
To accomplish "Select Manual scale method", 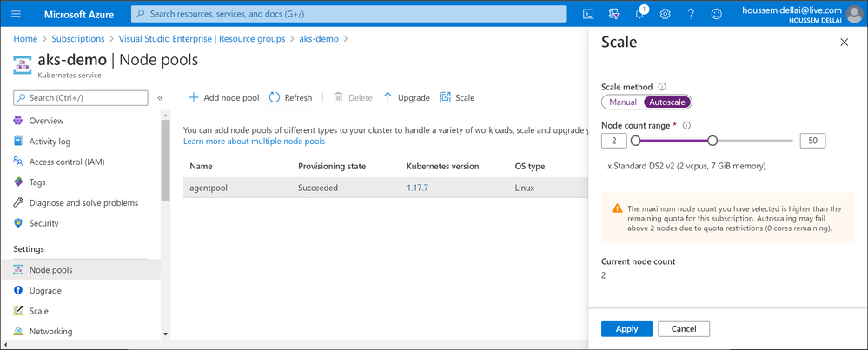I will coord(622,102).
